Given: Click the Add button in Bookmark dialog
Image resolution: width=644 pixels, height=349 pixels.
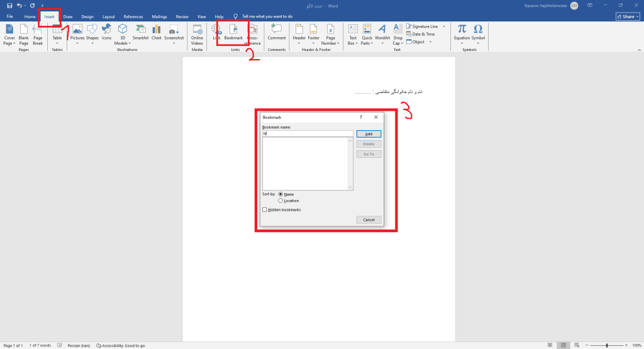Looking at the screenshot, I should [369, 134].
